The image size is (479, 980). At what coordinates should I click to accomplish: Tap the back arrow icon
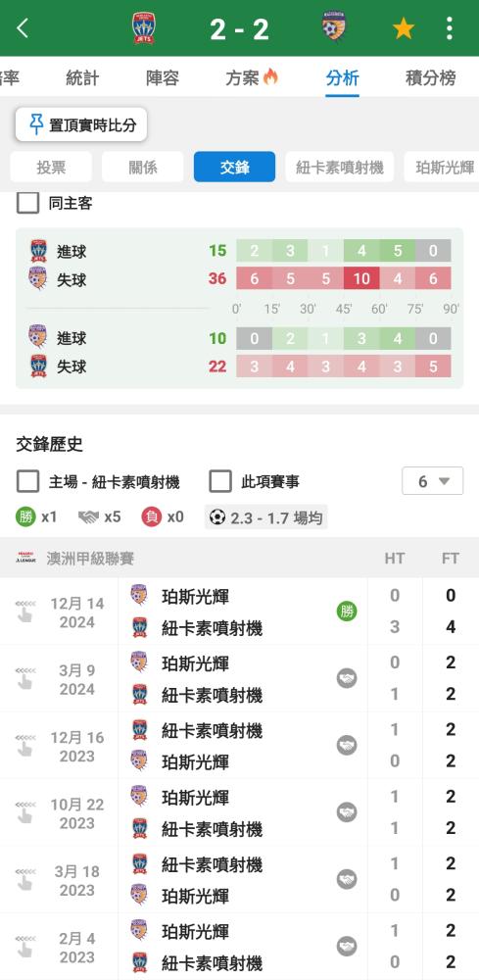point(23,28)
